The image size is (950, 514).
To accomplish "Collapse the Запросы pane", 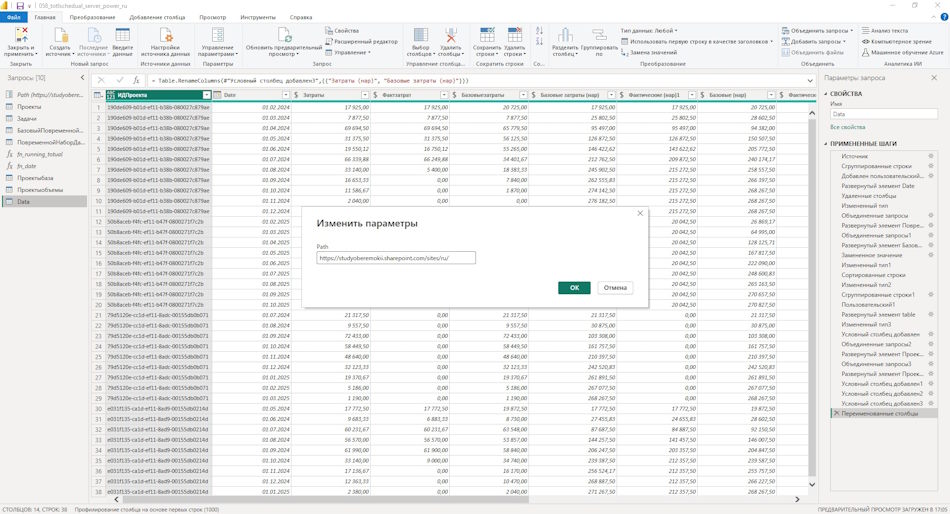I will [82, 78].
